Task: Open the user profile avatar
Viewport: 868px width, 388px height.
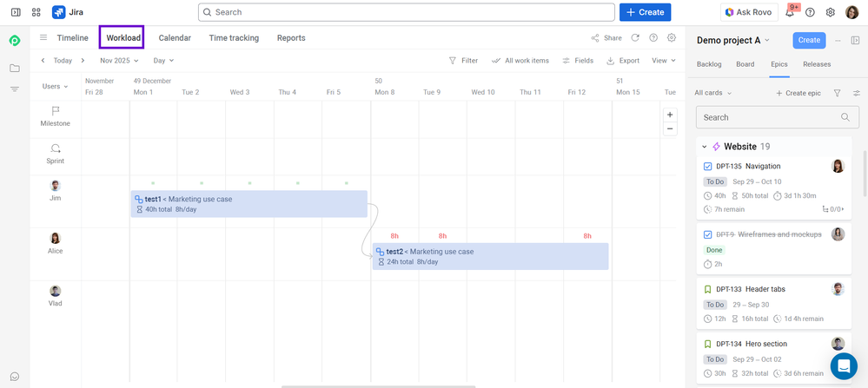Action: point(852,12)
